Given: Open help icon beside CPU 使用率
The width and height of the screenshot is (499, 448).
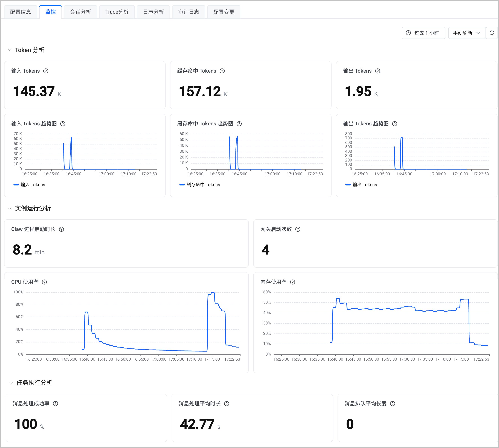Looking at the screenshot, I should tap(44, 282).
